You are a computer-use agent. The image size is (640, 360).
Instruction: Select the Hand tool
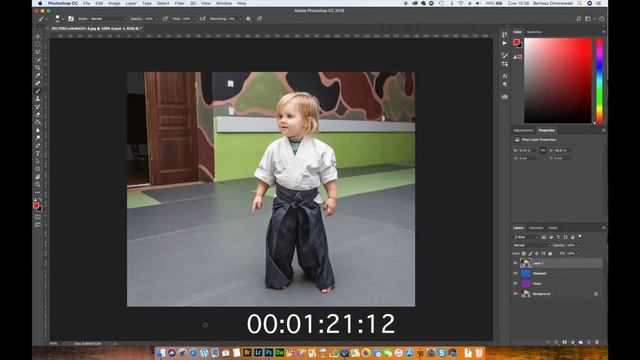click(38, 177)
